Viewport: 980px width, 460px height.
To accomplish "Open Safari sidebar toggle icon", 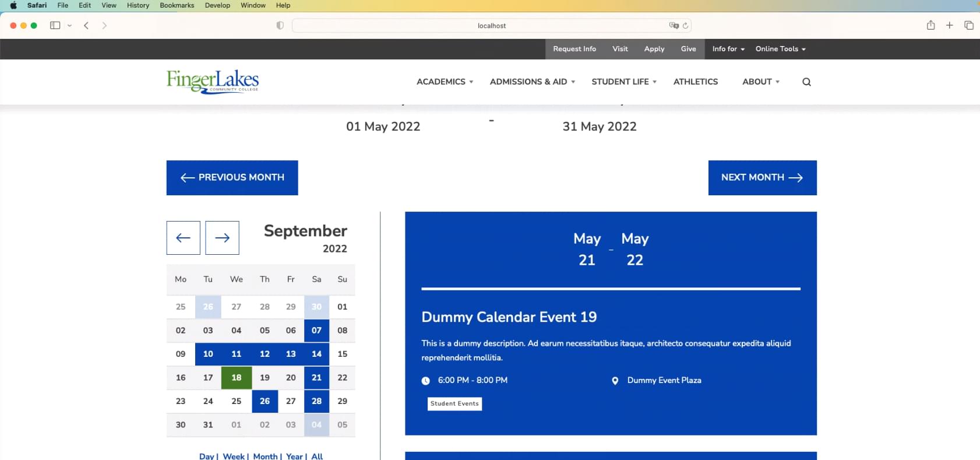I will click(55, 26).
